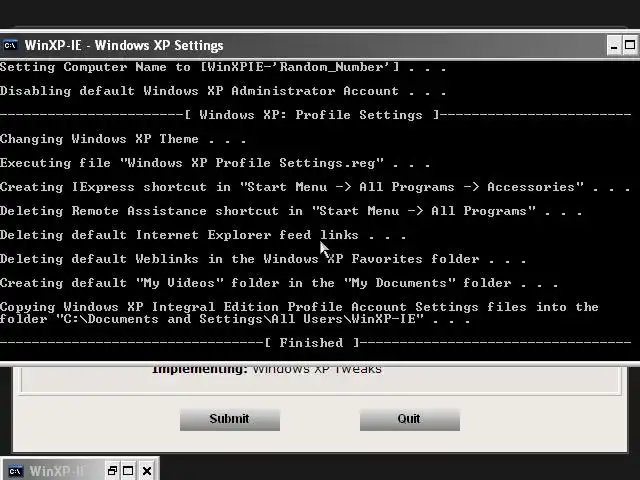Maximize the minimized WinXP-IE window
The width and height of the screenshot is (640, 480).
coord(128,471)
